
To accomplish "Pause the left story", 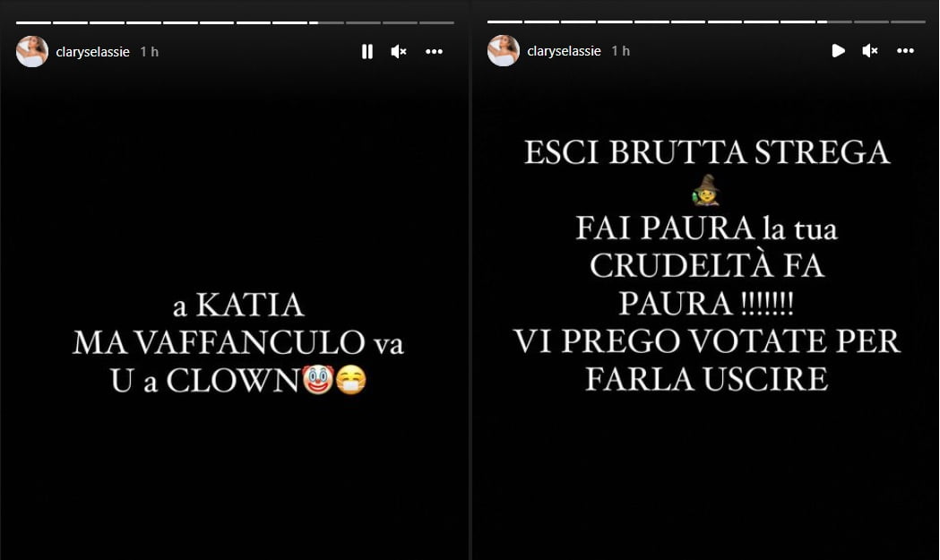I will pyautogui.click(x=367, y=52).
